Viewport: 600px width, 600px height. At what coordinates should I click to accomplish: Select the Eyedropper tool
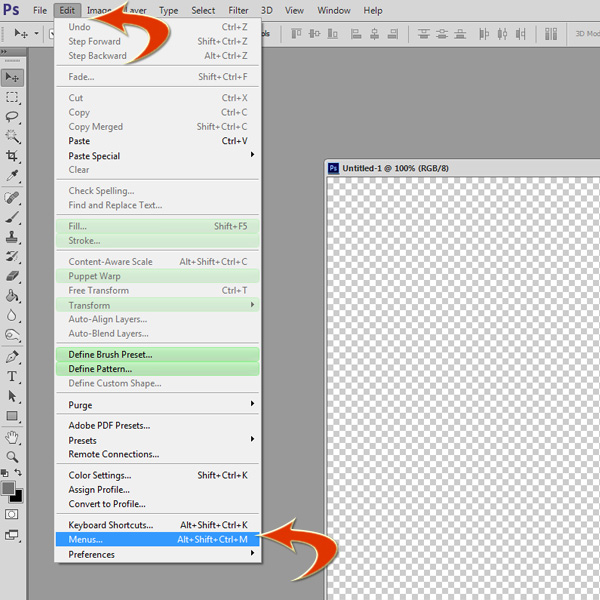[x=12, y=176]
